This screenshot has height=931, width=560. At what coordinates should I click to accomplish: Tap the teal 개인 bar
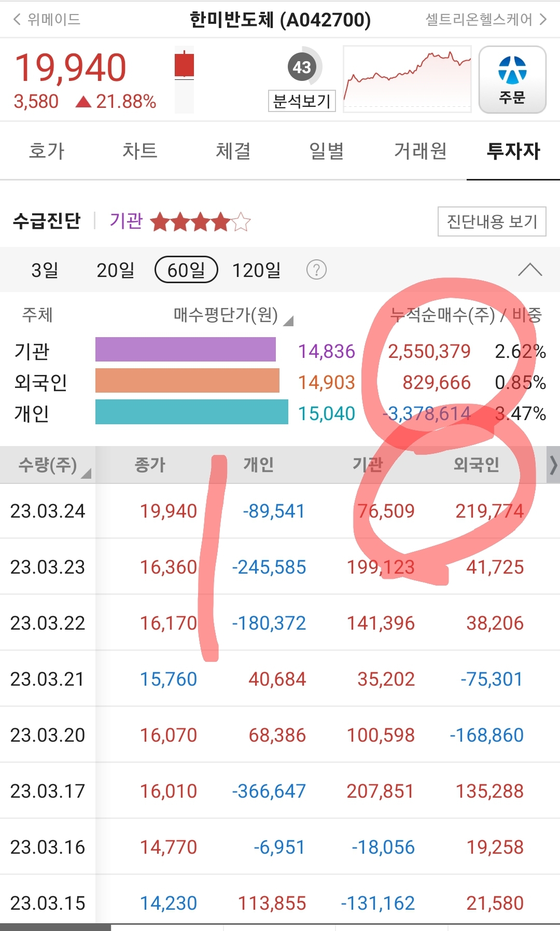point(192,412)
